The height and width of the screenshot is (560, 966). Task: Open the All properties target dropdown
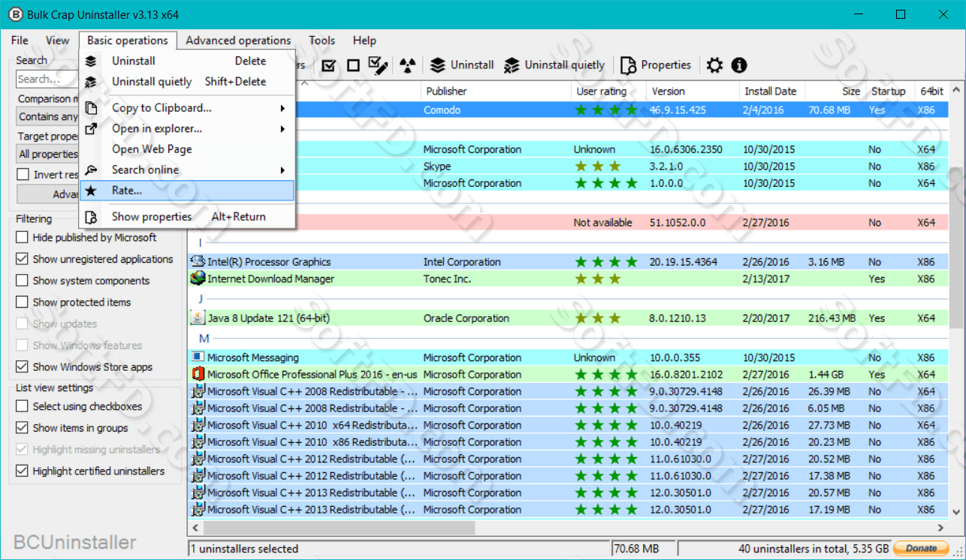click(48, 154)
